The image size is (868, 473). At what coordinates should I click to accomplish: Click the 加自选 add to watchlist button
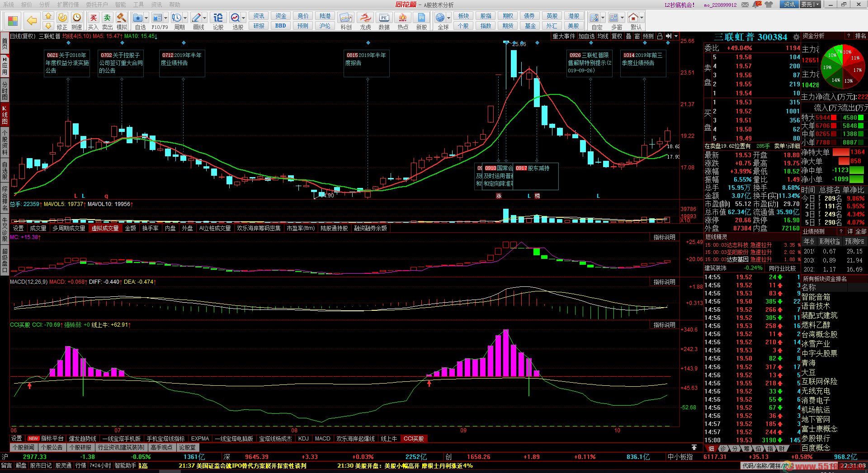pyautogui.click(x=586, y=36)
